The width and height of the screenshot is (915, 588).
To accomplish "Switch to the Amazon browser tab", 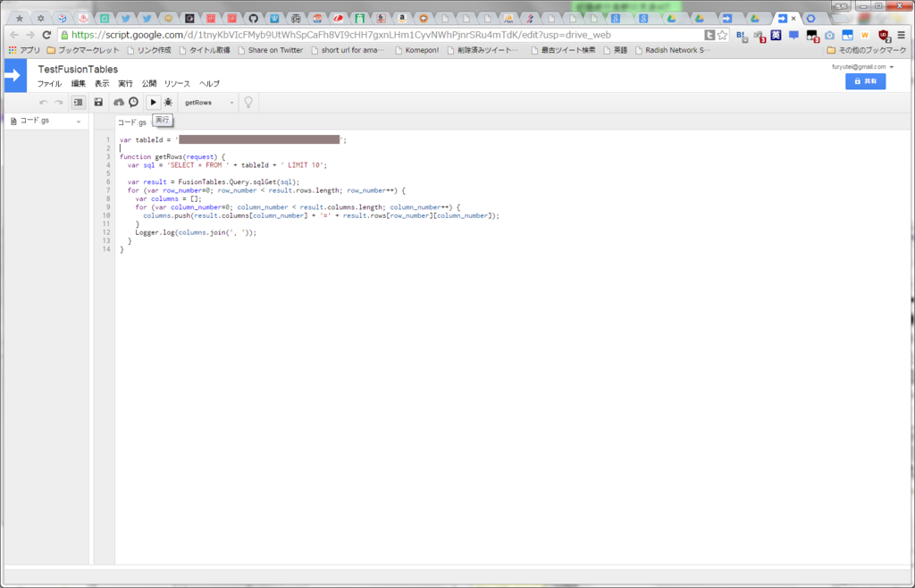I will pos(402,18).
